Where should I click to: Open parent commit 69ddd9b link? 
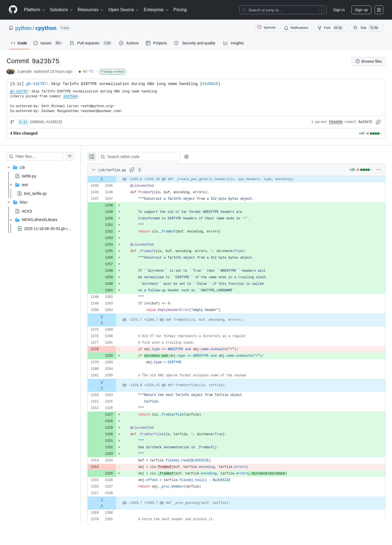[x=336, y=122]
